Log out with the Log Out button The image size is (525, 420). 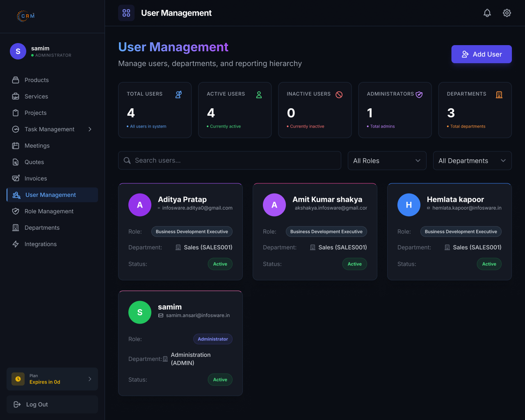click(x=52, y=404)
